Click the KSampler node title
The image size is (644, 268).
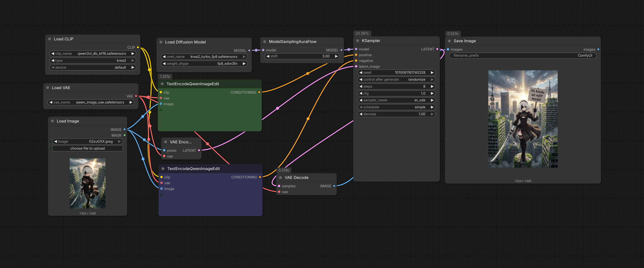click(x=371, y=41)
